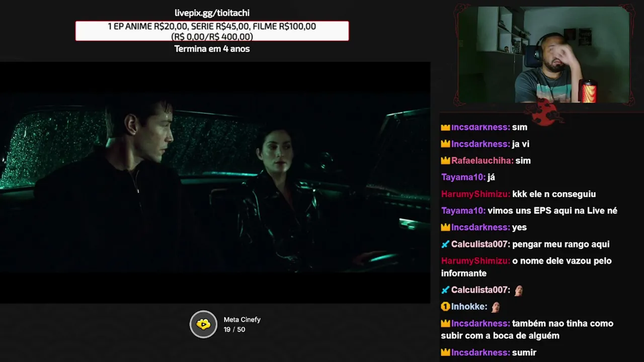Image resolution: width=644 pixels, height=362 pixels.
Task: Click crown badge beside Incsdarkness 'yes' message
Action: tap(445, 227)
